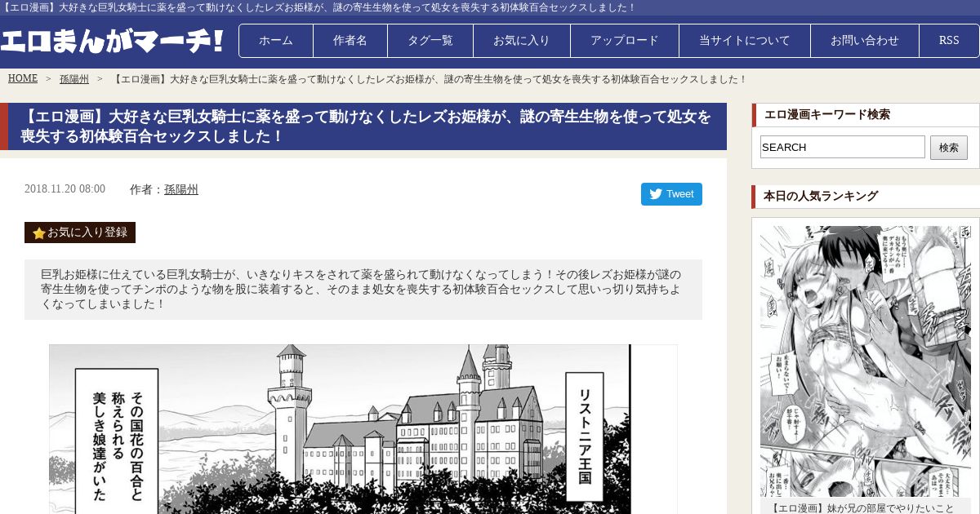Screen dimensions: 980x514
Task: Select お気に入り in the navigation bar
Action: tap(522, 41)
